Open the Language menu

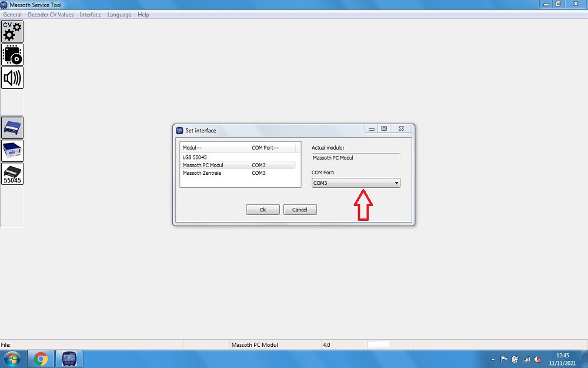119,15
